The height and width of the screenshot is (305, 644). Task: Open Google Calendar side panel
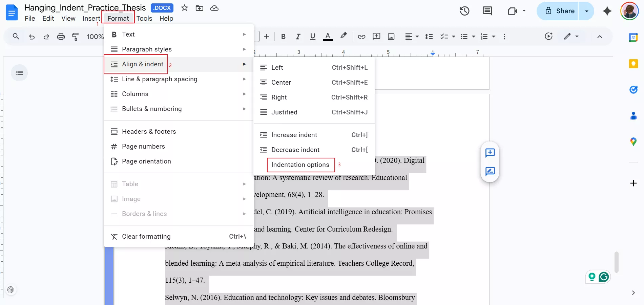pyautogui.click(x=633, y=38)
